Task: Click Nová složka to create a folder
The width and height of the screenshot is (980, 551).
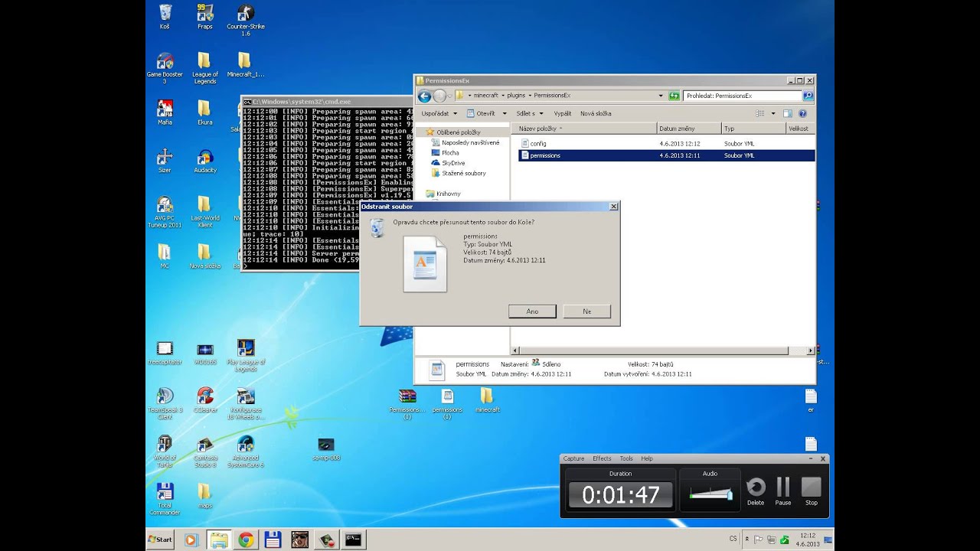Action: coord(596,113)
